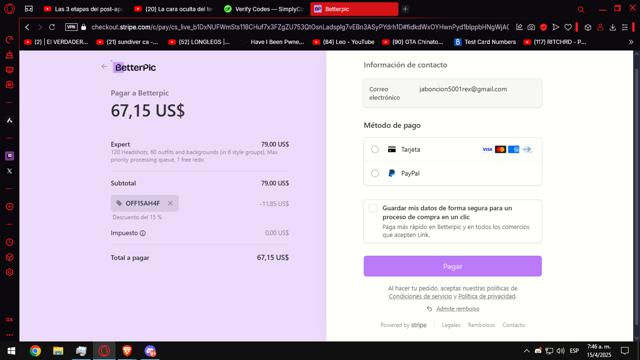
Task: Open the purple Twitch sidebar icon
Action: coord(9,156)
